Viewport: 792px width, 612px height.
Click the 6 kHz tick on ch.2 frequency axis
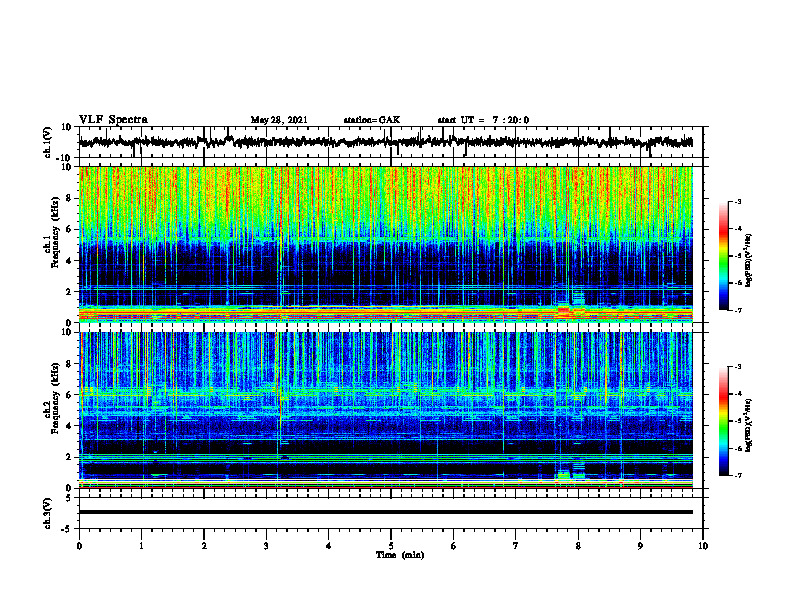tap(69, 395)
